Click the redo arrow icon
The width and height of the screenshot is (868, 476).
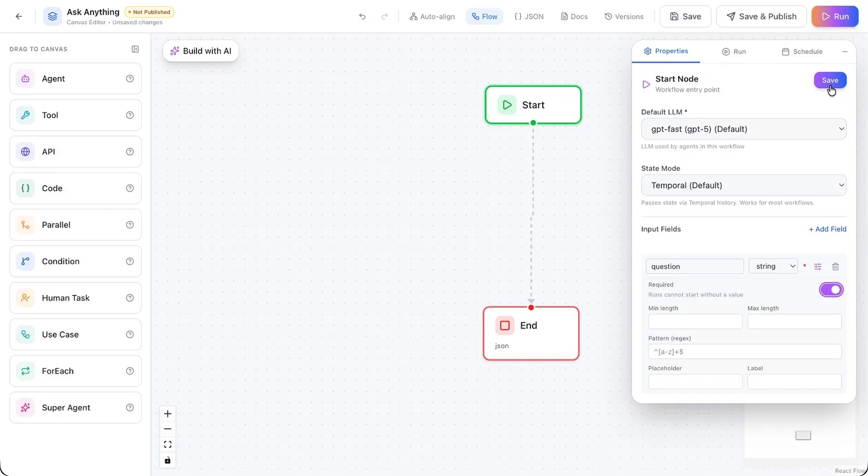click(385, 16)
